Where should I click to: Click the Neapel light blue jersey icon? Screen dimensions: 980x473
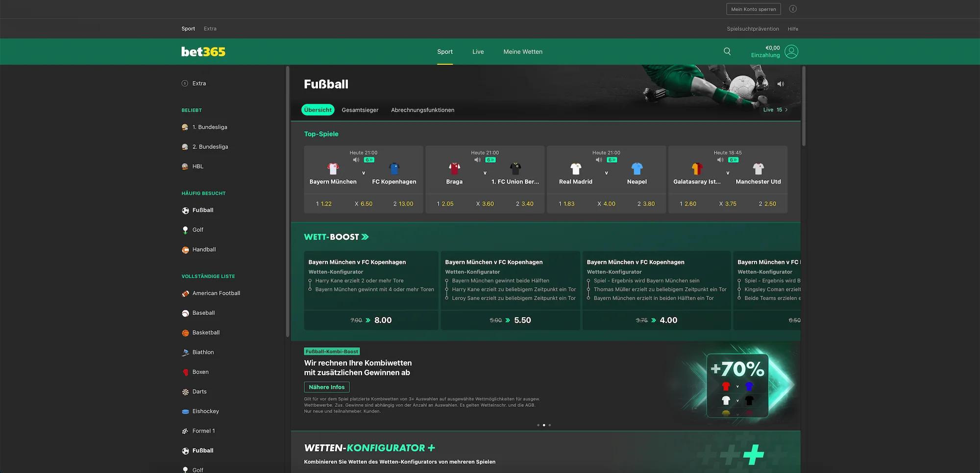pyautogui.click(x=637, y=169)
